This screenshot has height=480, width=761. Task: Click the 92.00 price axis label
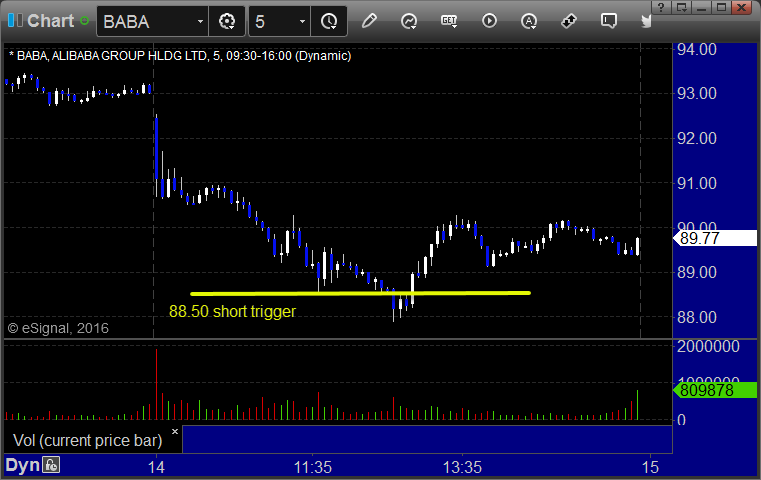(696, 138)
